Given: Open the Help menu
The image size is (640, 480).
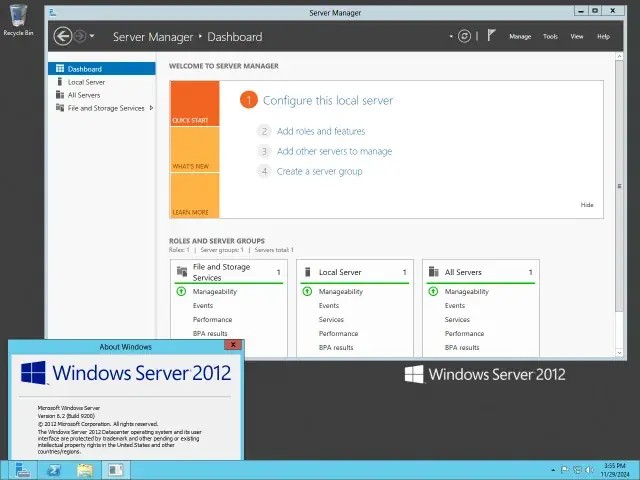Looking at the screenshot, I should tap(603, 36).
